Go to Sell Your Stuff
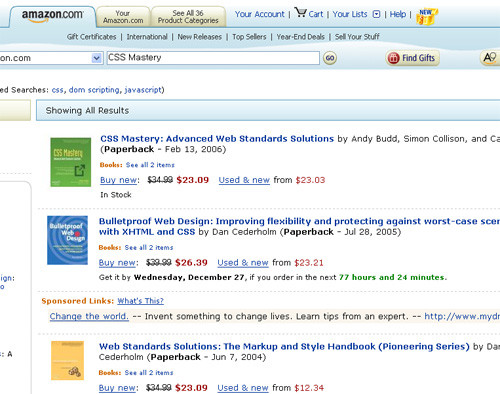The image size is (500, 394). coord(357,37)
